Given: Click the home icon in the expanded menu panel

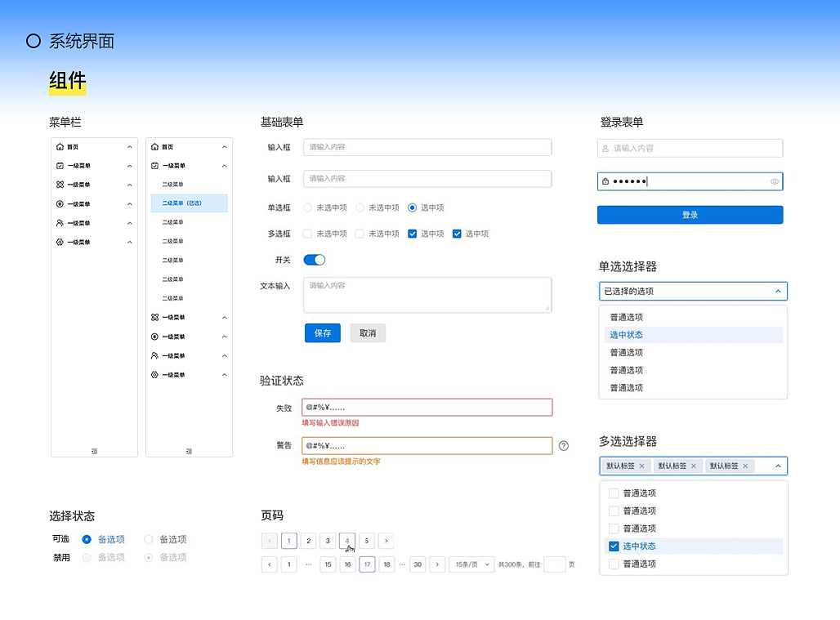Looking at the screenshot, I should 154,147.
